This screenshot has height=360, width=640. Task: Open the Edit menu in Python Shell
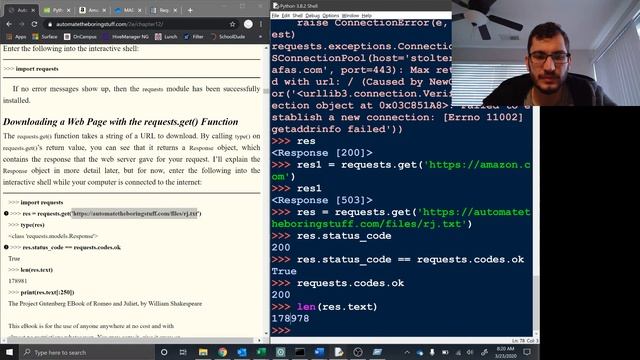click(286, 16)
